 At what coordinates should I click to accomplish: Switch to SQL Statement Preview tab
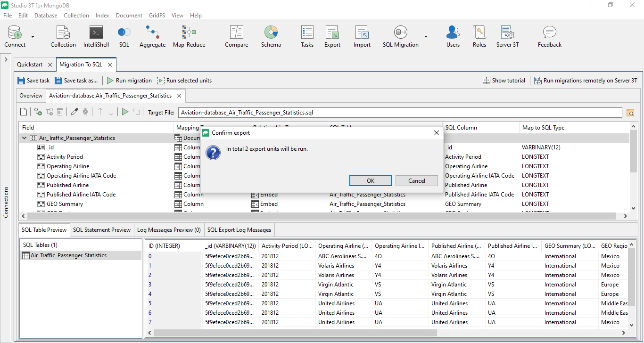[x=102, y=230]
